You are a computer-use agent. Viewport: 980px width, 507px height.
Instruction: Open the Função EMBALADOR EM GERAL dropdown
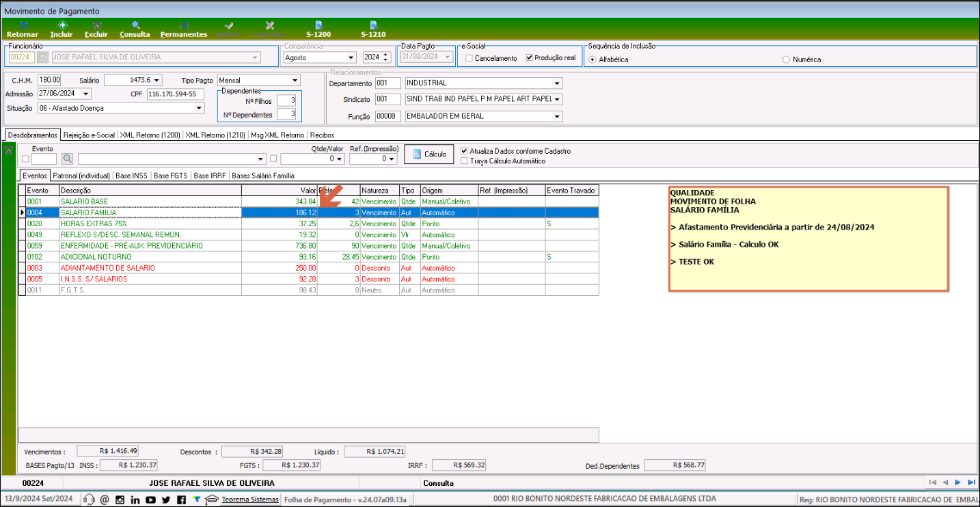[x=558, y=116]
